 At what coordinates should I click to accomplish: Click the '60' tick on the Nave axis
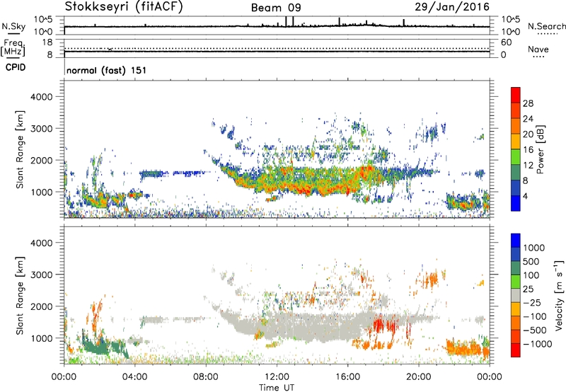[x=506, y=42]
